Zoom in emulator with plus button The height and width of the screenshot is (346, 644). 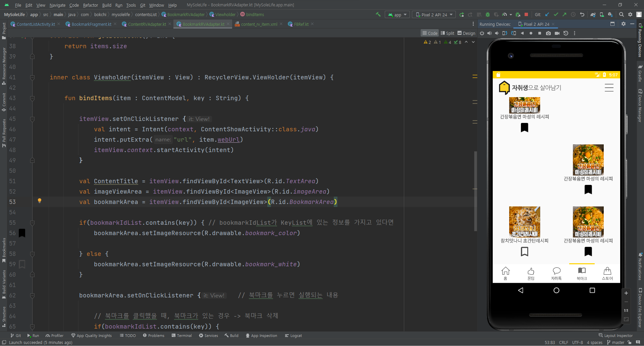coord(626,293)
